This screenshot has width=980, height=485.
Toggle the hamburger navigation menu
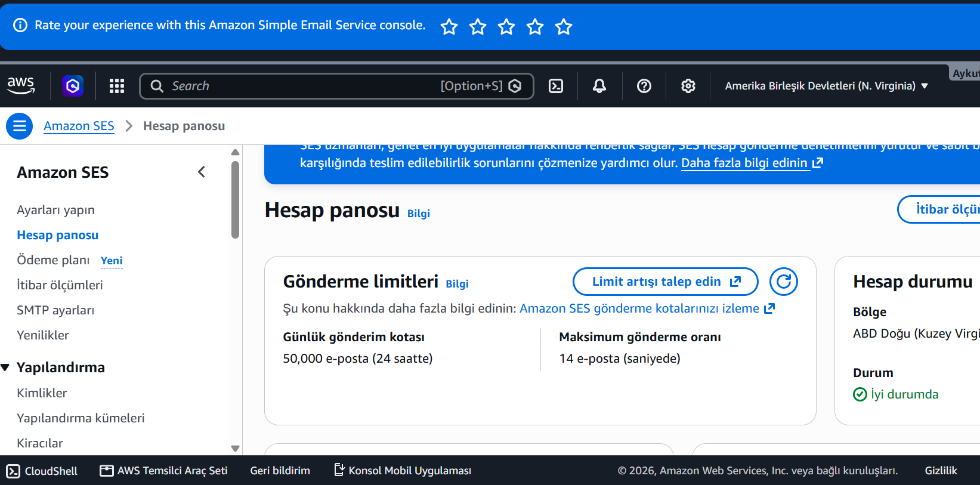pyautogui.click(x=20, y=126)
